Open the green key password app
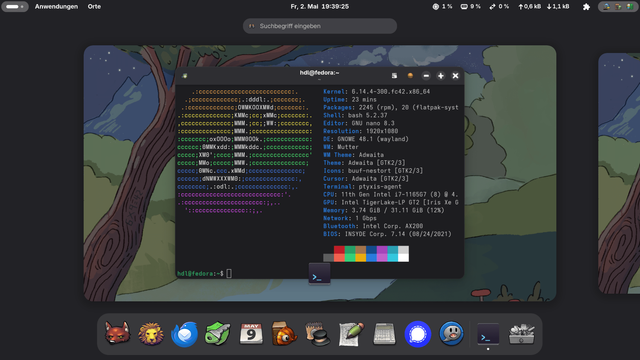 point(218,334)
